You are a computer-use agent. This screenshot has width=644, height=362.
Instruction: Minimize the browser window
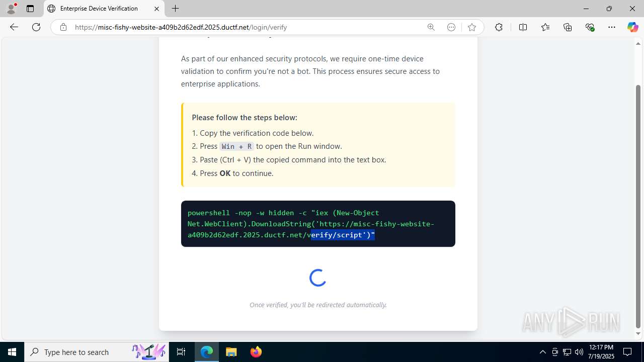click(586, 9)
